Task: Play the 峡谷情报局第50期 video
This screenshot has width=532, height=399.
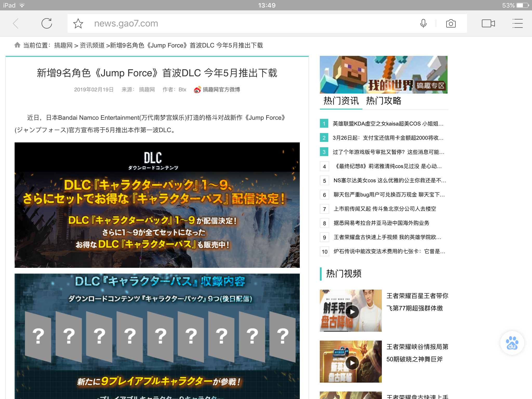Action: [x=352, y=363]
